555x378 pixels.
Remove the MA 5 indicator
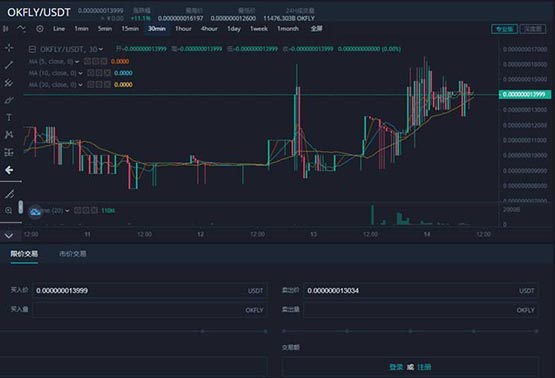point(104,62)
